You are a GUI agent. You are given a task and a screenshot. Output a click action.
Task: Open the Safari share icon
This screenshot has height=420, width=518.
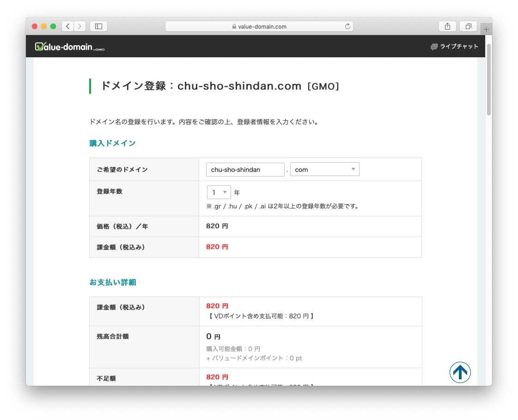447,26
